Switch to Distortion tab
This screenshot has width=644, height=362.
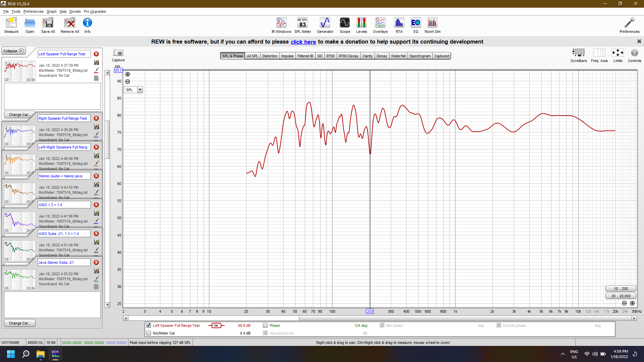click(x=270, y=56)
